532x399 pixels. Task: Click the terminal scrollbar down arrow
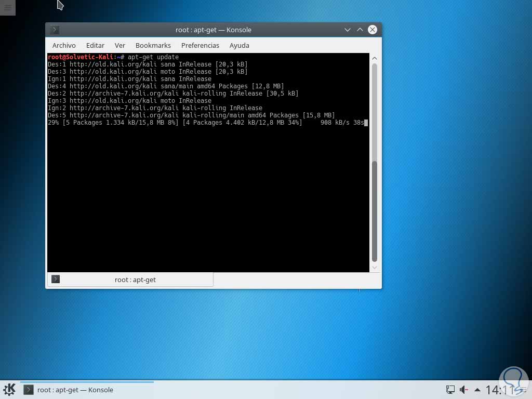tap(375, 268)
